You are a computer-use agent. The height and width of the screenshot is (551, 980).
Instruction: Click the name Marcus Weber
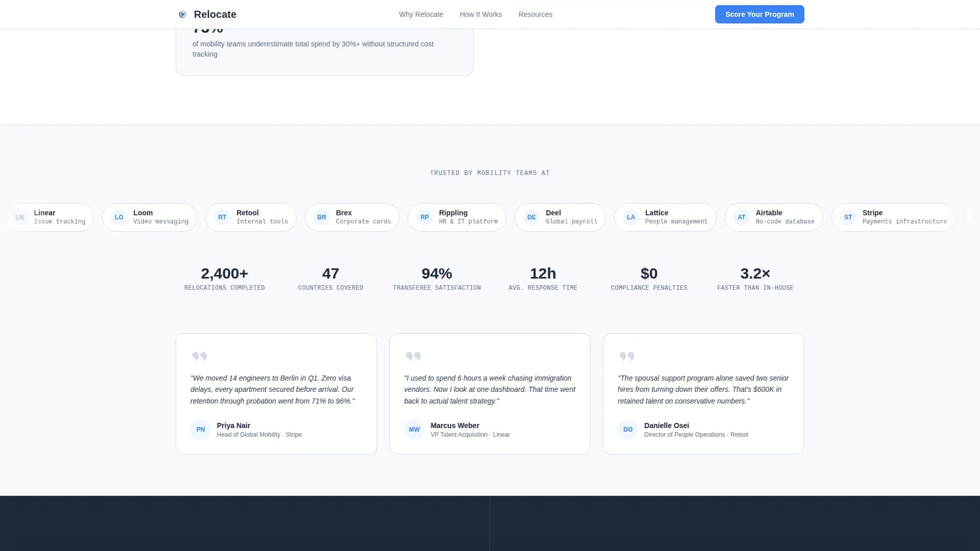coord(455,425)
